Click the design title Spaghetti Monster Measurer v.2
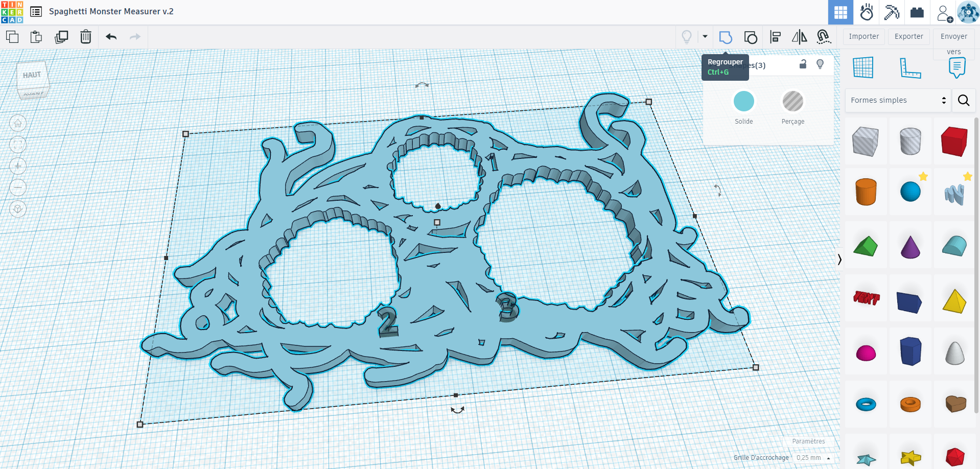Screen dimensions: 980x469 pyautogui.click(x=111, y=11)
